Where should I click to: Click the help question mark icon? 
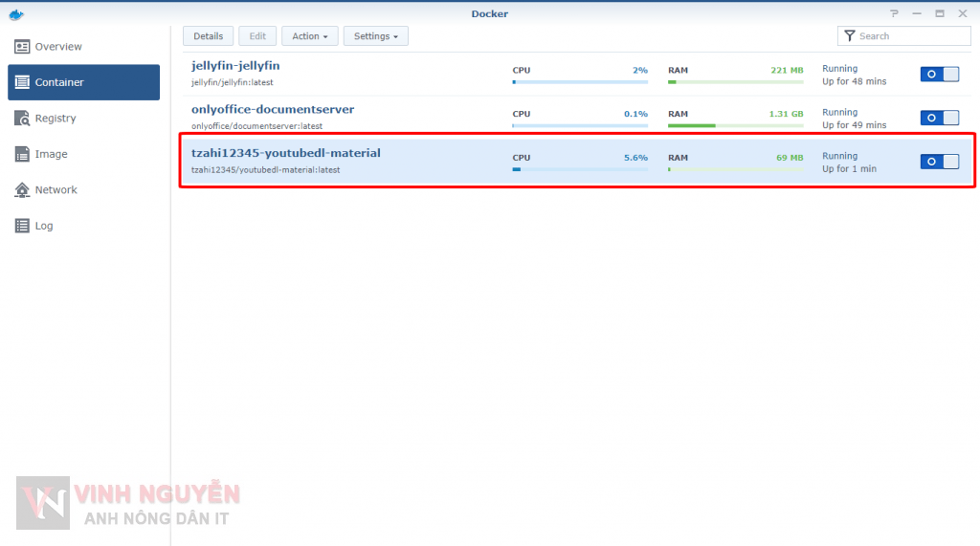(x=894, y=13)
